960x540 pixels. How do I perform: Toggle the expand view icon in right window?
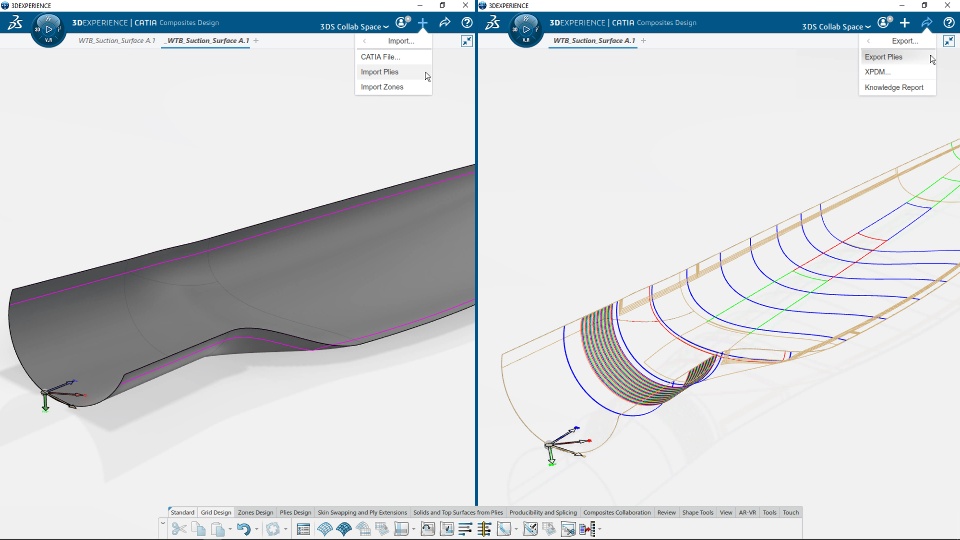tap(948, 41)
